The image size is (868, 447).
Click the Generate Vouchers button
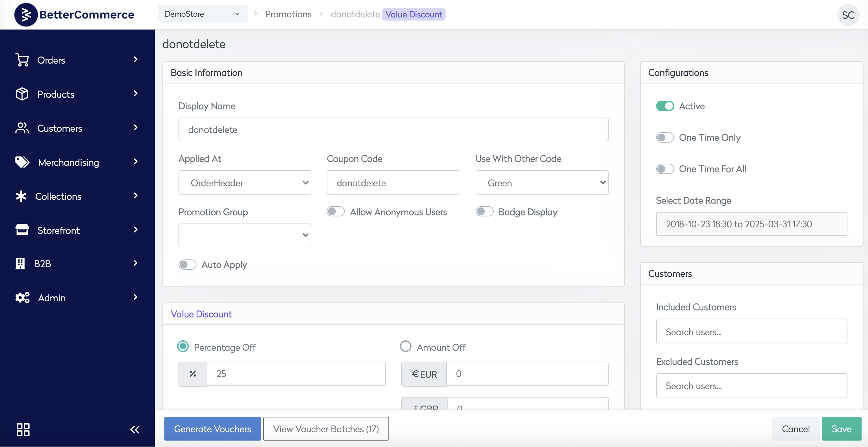[x=213, y=429]
